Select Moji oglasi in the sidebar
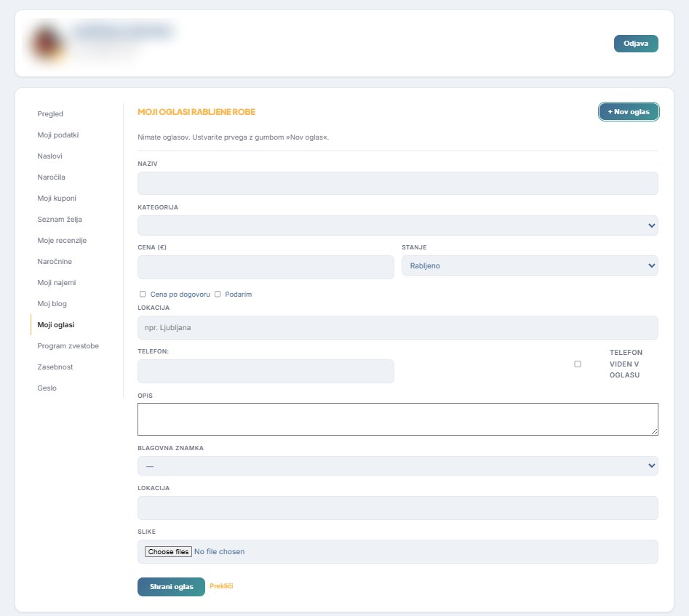 (56, 324)
